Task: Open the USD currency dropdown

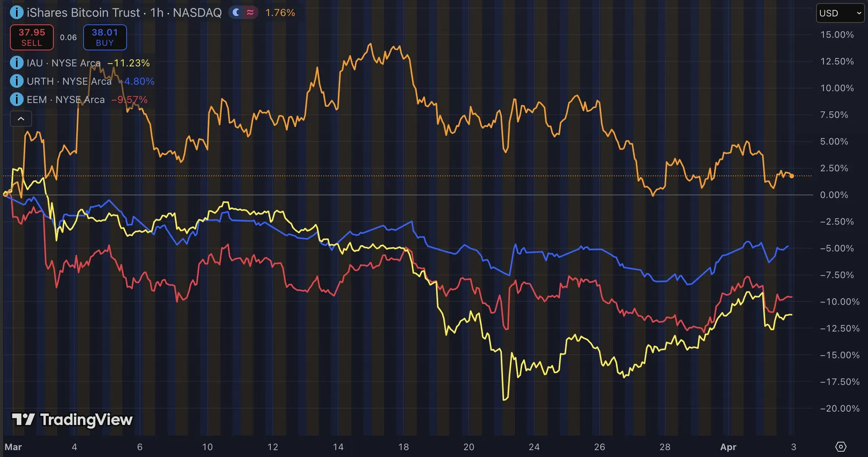Action: 840,13
